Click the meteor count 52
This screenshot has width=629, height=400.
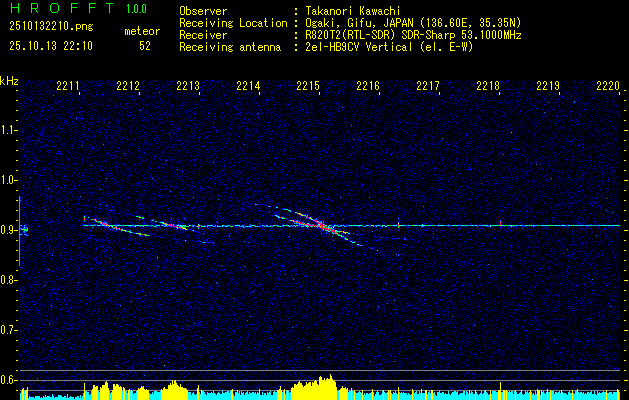pos(145,46)
